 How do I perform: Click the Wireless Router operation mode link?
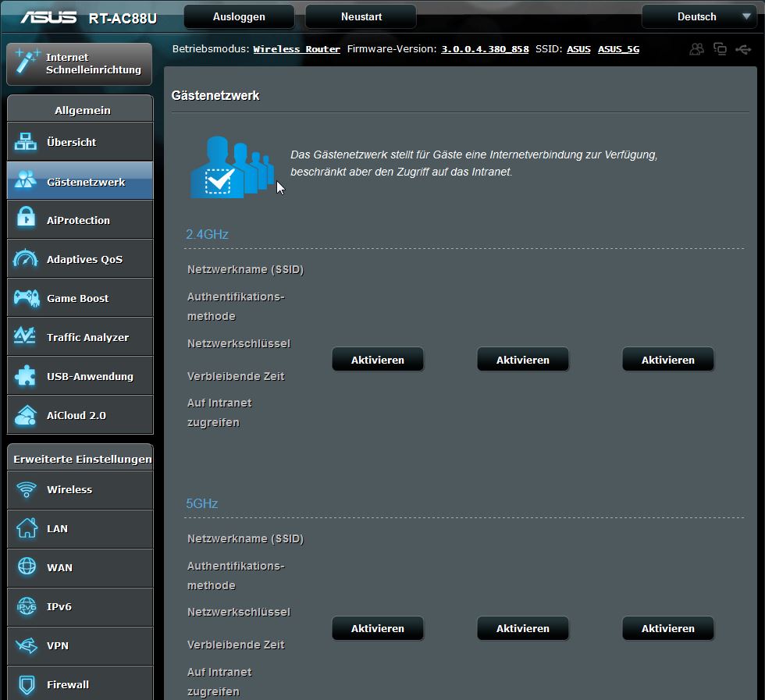point(297,49)
